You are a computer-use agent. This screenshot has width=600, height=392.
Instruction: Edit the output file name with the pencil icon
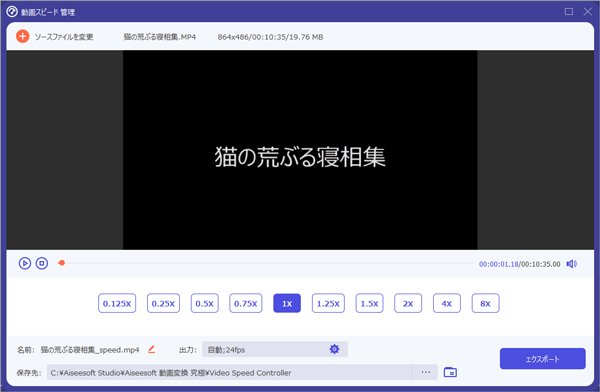(152, 349)
